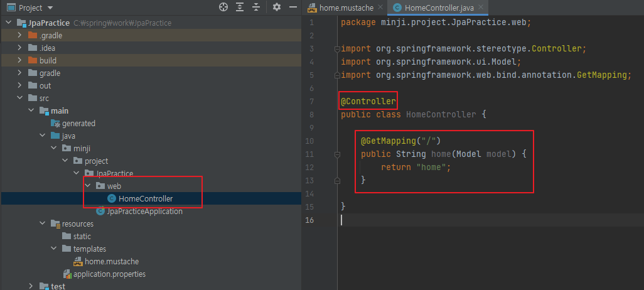Select the application.properties file icon

67,274
